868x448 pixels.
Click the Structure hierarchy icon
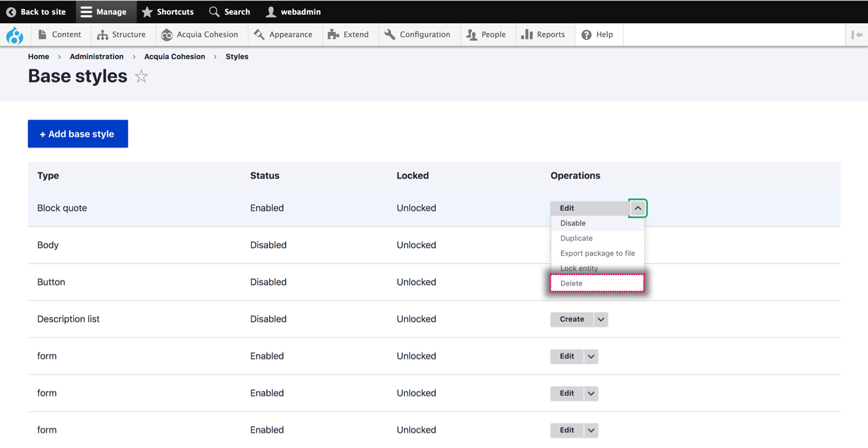tap(102, 35)
